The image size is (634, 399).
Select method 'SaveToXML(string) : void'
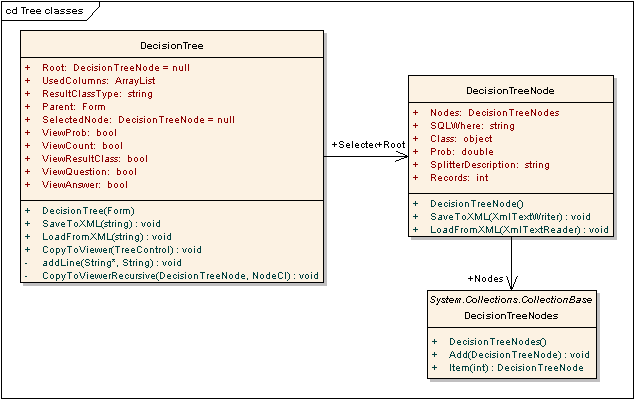pyautogui.click(x=101, y=224)
